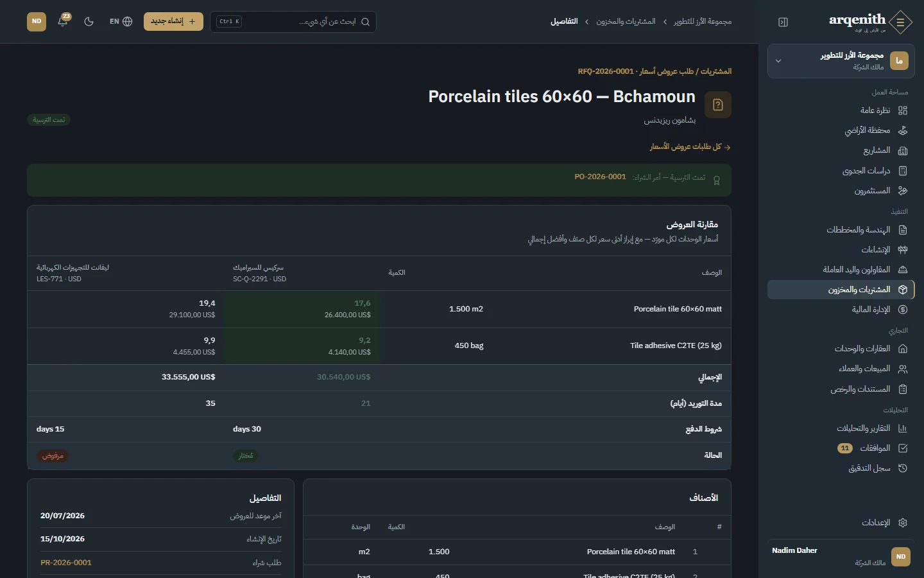This screenshot has width=924, height=578.
Task: Click the awarded status badge near title
Action: pyautogui.click(x=49, y=120)
